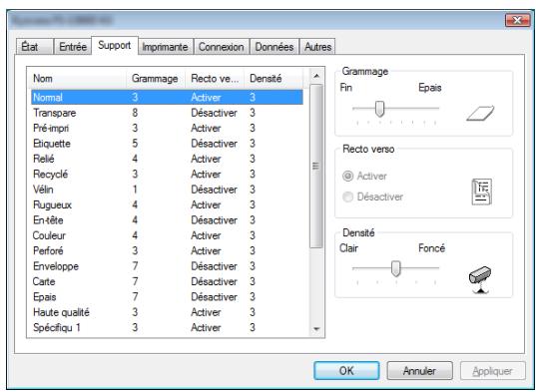Select the Vélin media row
This screenshot has width=536, height=392.
click(167, 190)
